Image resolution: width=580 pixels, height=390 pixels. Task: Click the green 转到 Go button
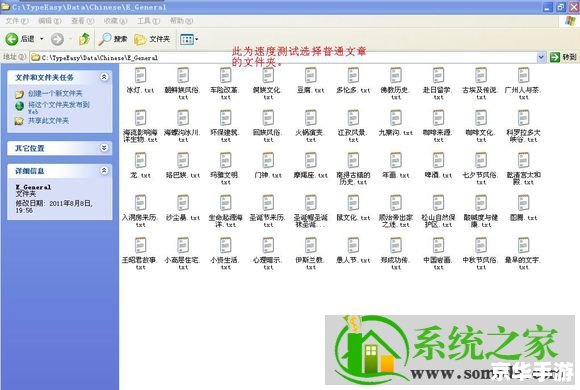(563, 57)
